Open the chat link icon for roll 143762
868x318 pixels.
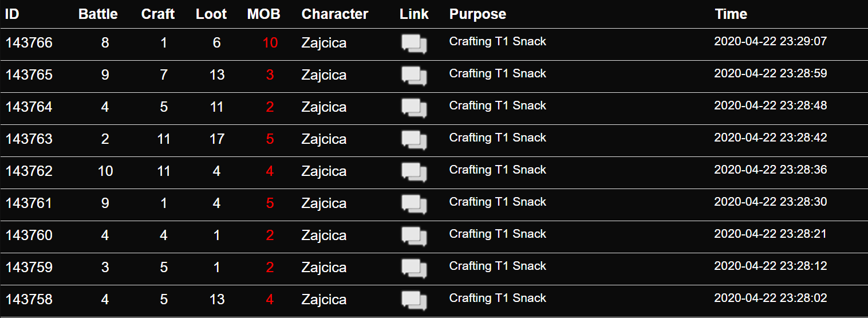click(x=414, y=172)
